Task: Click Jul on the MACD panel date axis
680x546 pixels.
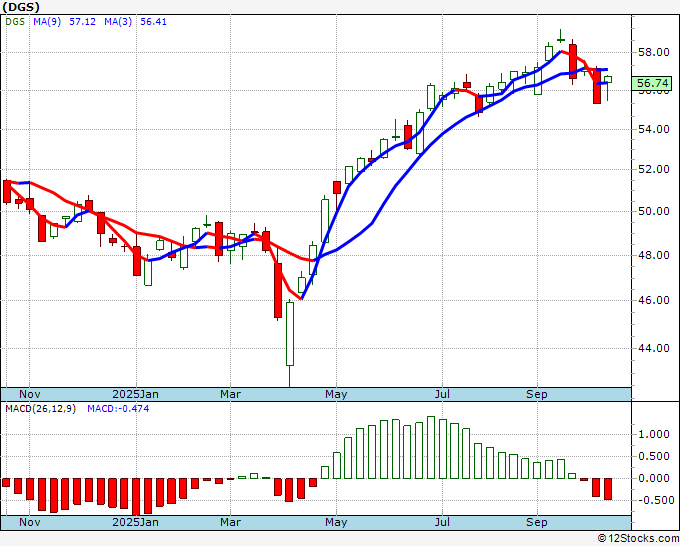Action: coord(442,522)
